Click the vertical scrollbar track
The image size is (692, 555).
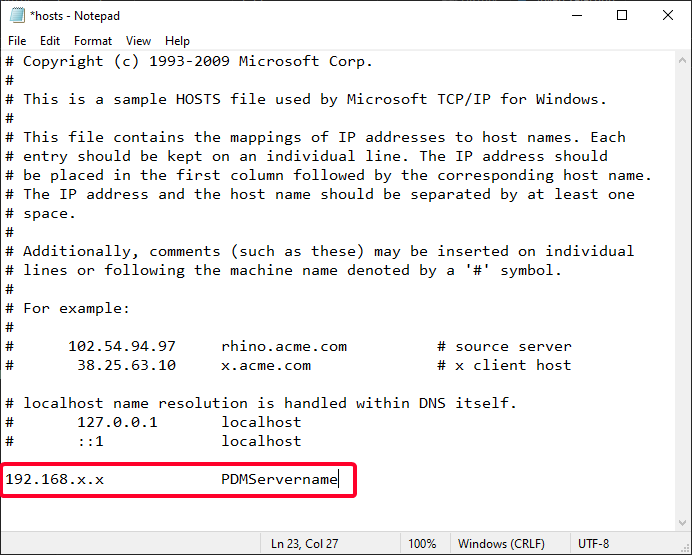pyautogui.click(x=682, y=292)
